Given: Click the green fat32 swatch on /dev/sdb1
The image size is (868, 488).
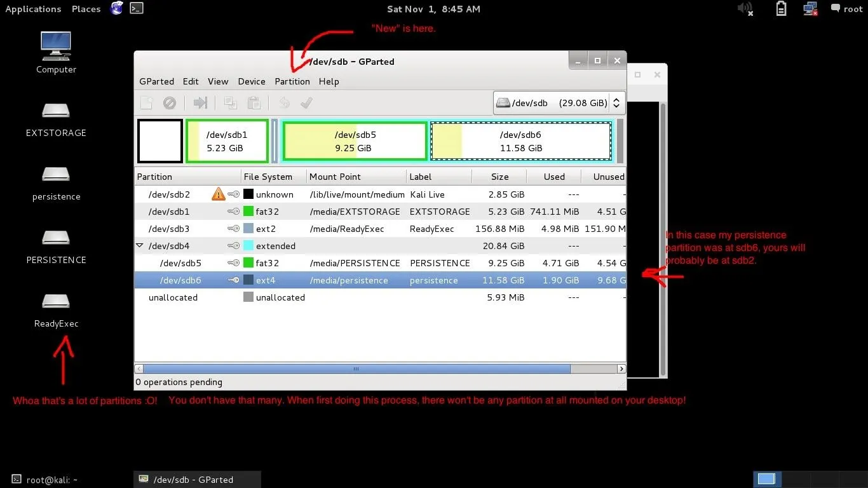Looking at the screenshot, I should tap(248, 212).
